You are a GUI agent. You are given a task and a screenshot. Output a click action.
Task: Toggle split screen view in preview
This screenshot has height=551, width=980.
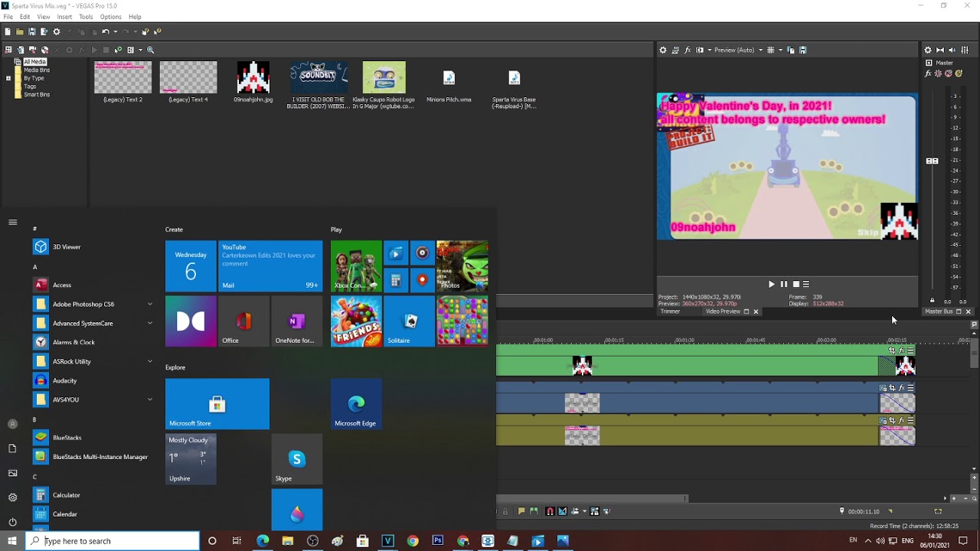[x=700, y=50]
